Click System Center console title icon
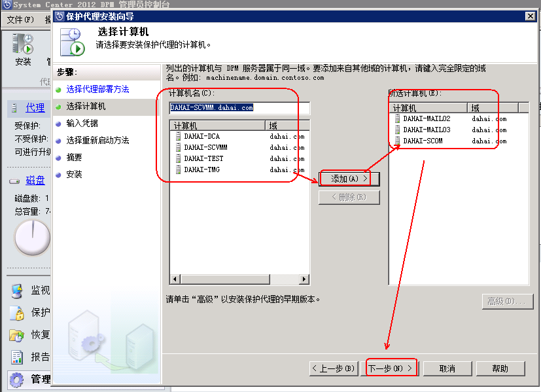 (x=7, y=5)
